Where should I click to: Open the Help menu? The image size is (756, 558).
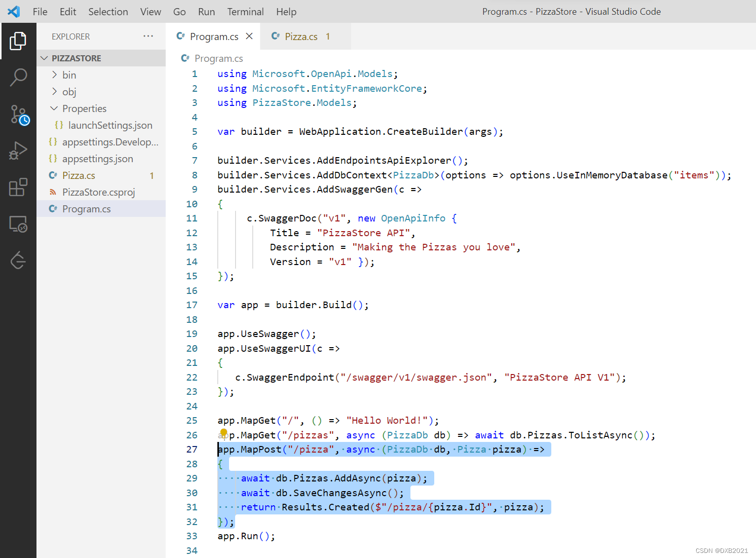[x=286, y=12]
